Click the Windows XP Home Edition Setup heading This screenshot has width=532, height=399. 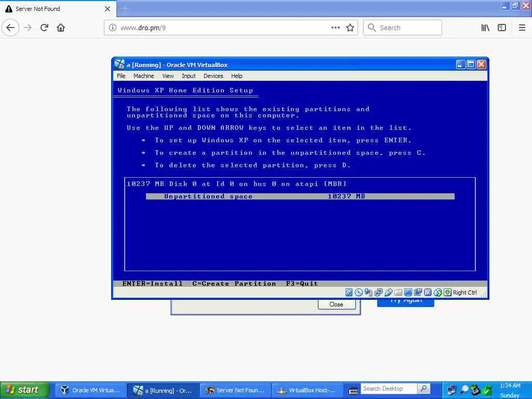point(185,90)
